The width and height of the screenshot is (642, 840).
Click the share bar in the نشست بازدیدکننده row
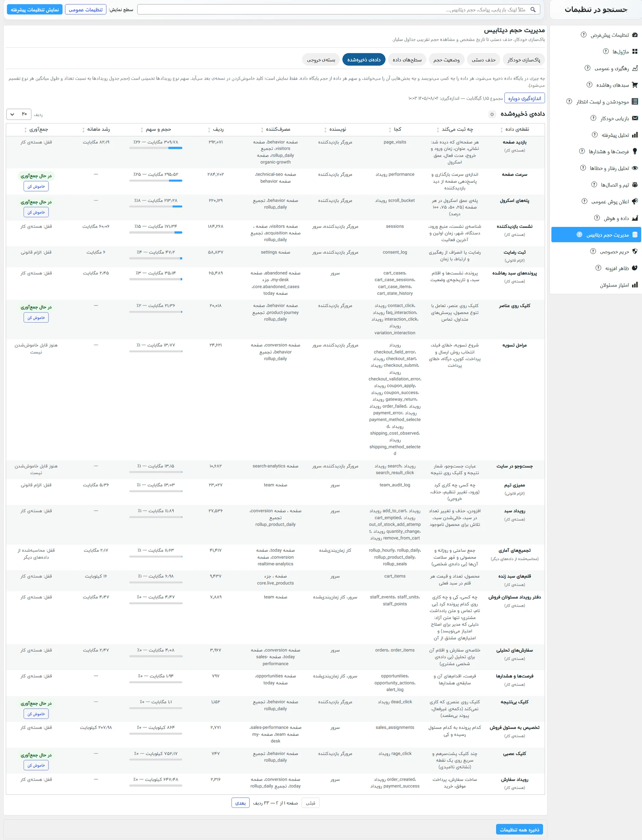click(x=156, y=232)
